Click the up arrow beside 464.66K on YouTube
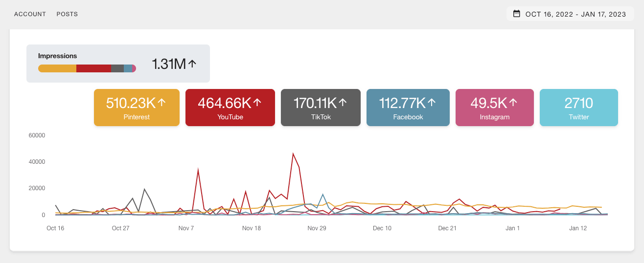Image resolution: width=644 pixels, height=263 pixels. 257,103
